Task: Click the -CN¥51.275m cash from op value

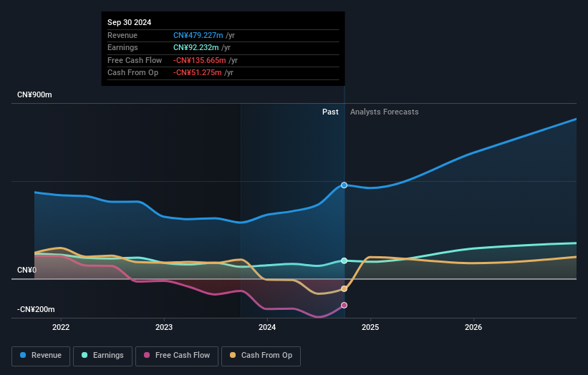Action: (x=197, y=73)
